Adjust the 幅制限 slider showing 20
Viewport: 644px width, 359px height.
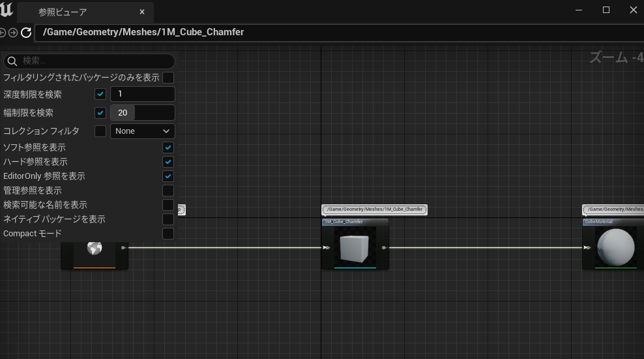[x=142, y=113]
